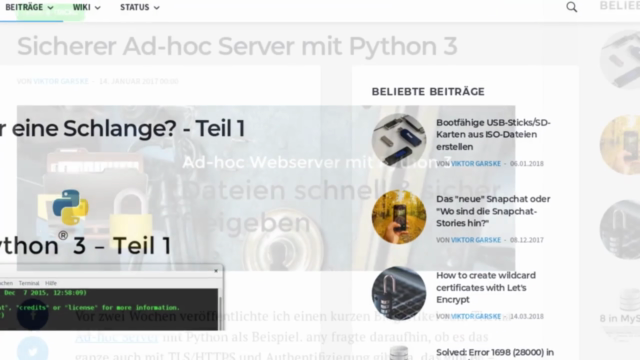Open 'How to create wildcard certificates' link
Viewport: 640px width, 360px height.
coord(486,287)
